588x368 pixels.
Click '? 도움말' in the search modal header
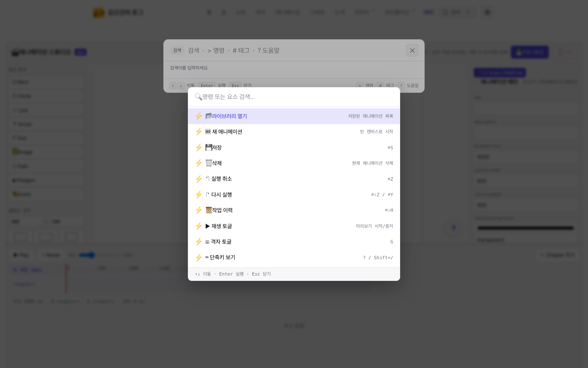pos(268,50)
